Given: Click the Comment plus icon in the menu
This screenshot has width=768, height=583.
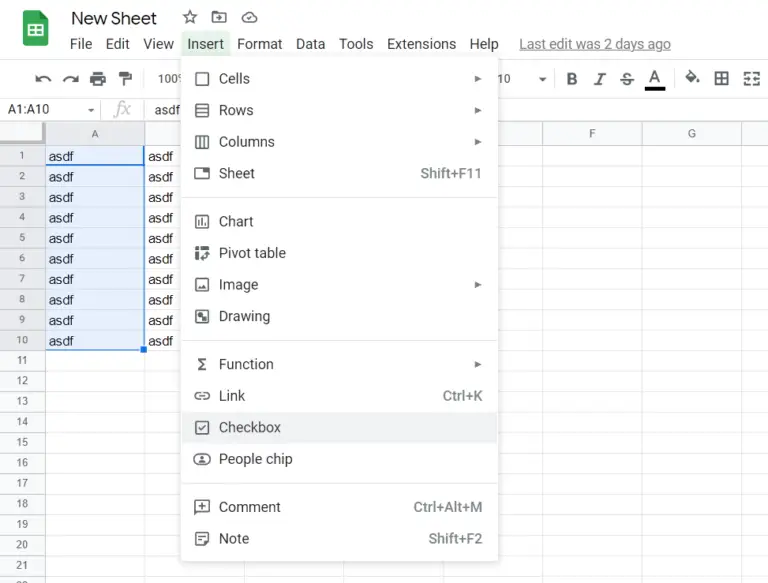Looking at the screenshot, I should pos(202,507).
